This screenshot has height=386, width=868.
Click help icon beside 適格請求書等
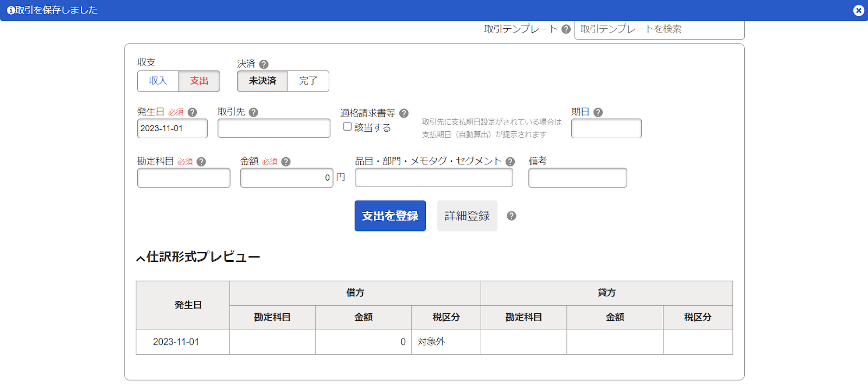(x=404, y=113)
